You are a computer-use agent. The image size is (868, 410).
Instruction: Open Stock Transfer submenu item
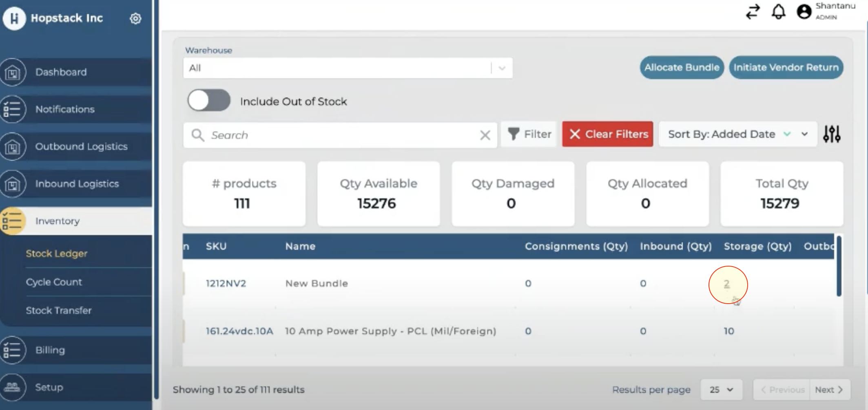(x=59, y=311)
